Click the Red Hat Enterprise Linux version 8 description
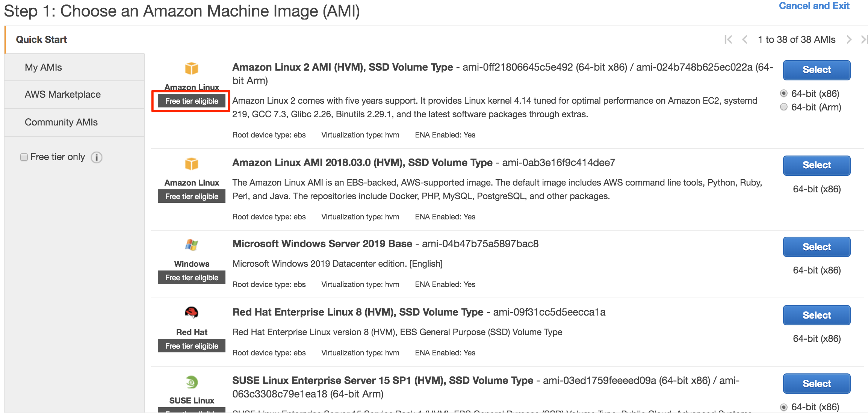The height and width of the screenshot is (417, 868). pos(397,332)
